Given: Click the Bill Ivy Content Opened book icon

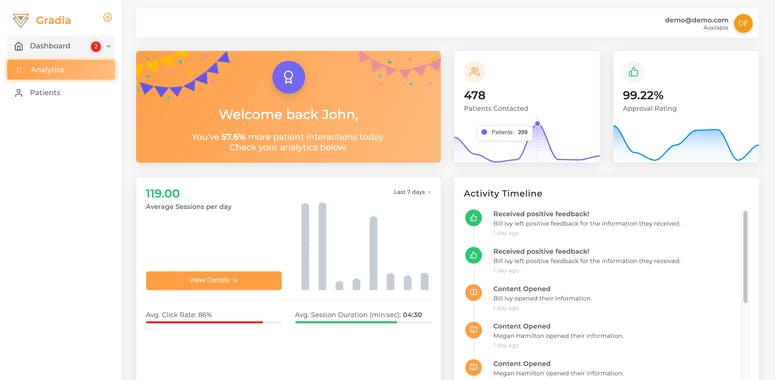Looking at the screenshot, I should point(474,293).
